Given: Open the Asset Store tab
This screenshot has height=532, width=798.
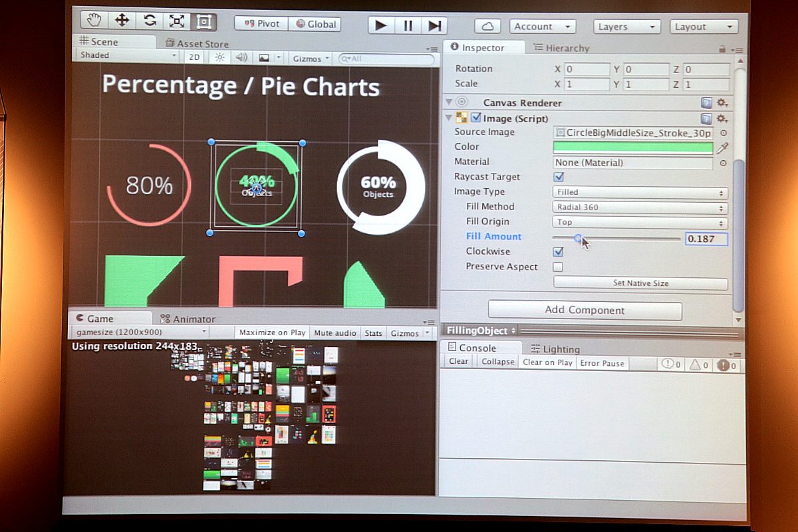Looking at the screenshot, I should [x=196, y=44].
